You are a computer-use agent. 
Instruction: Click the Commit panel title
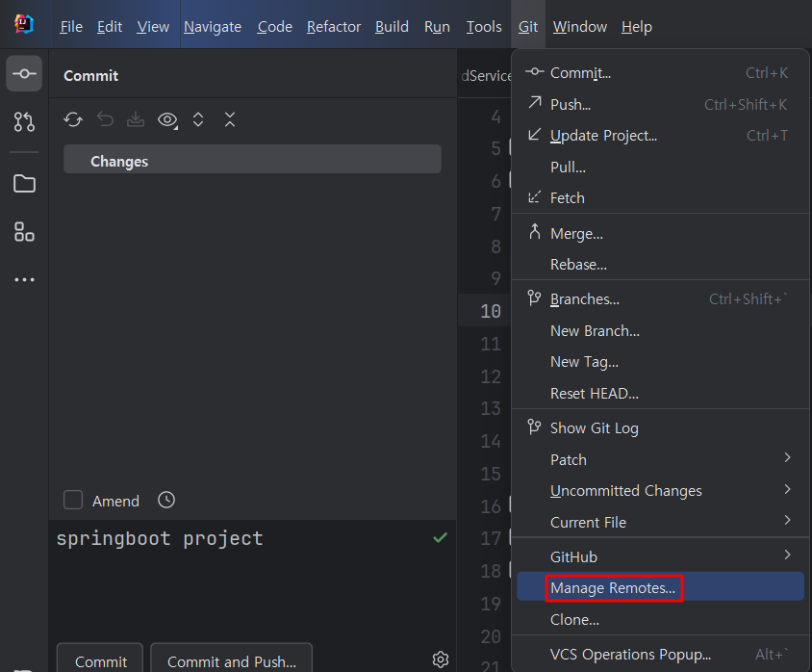click(x=90, y=76)
